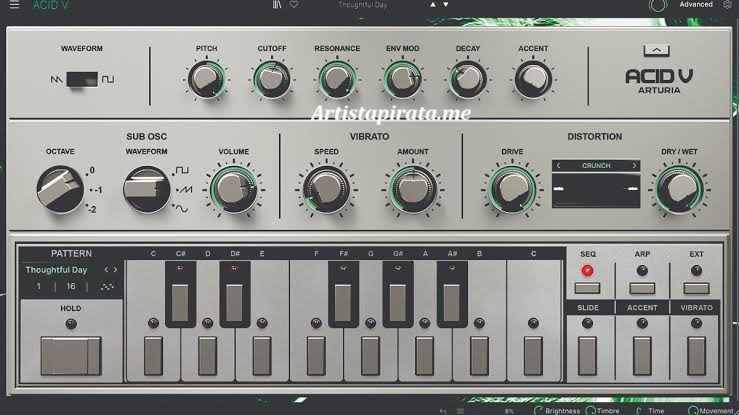The width and height of the screenshot is (739, 415).
Task: Play the F# black key
Action: 343,302
